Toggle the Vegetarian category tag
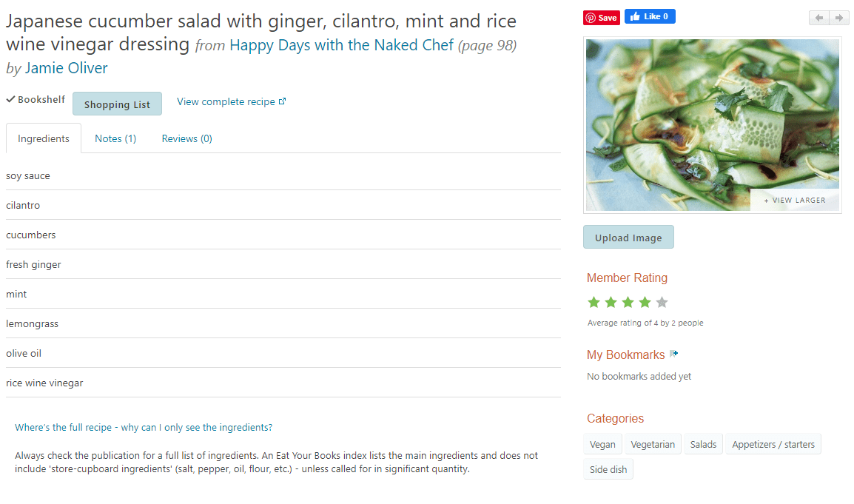The width and height of the screenshot is (854, 504). 652,443
